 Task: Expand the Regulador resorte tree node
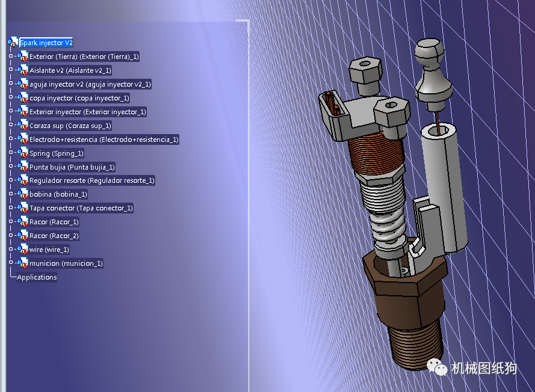[x=11, y=180]
